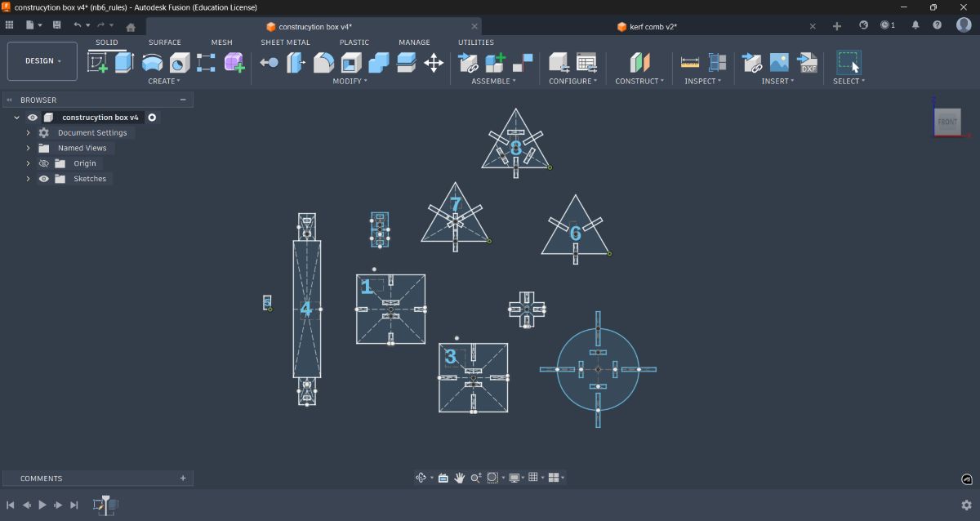Select the Fillet tool
The width and height of the screenshot is (980, 521).
pos(324,62)
